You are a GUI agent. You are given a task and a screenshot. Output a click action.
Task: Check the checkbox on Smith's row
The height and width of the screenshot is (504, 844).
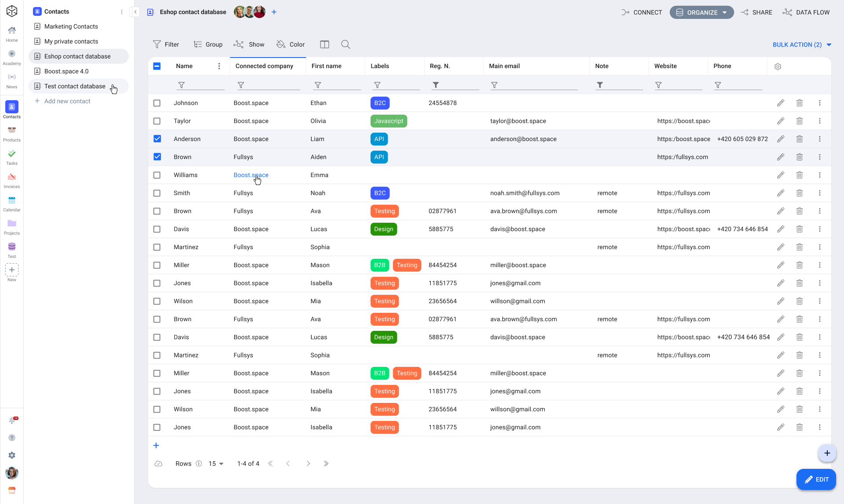point(157,193)
